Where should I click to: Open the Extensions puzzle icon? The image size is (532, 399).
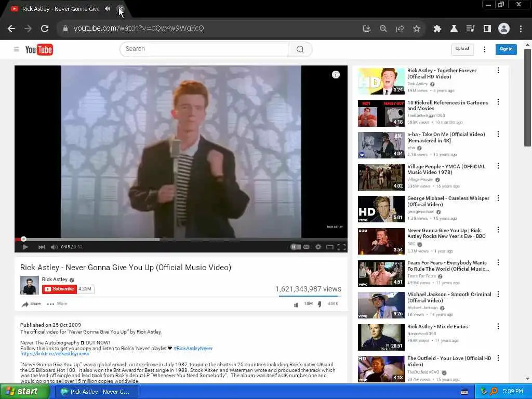[437, 29]
